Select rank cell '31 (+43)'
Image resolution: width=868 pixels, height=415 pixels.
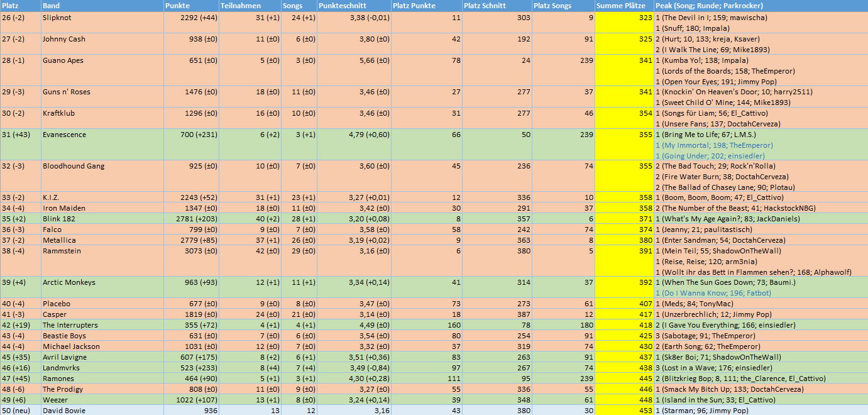tap(20, 145)
